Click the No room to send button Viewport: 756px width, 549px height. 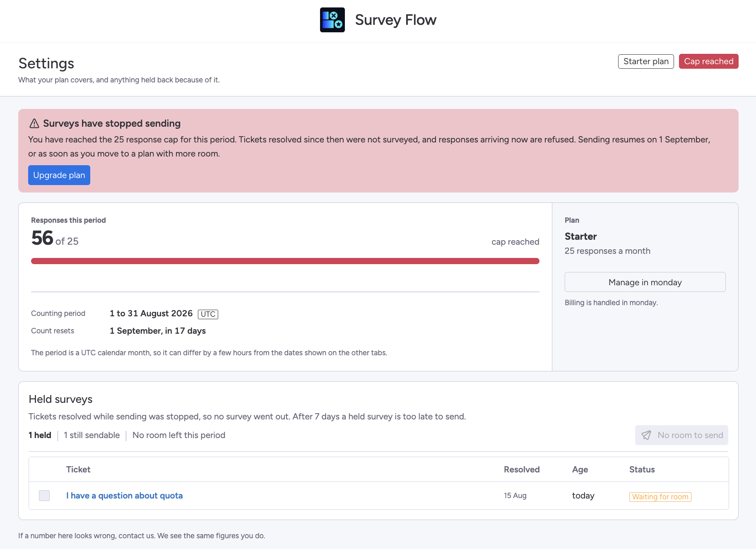click(x=681, y=435)
